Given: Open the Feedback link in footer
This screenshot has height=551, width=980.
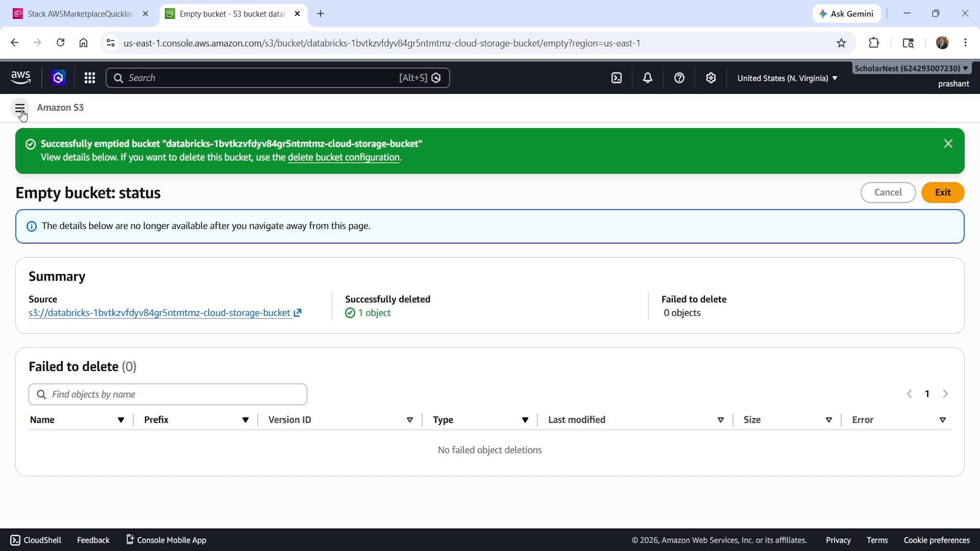Looking at the screenshot, I should (x=93, y=540).
